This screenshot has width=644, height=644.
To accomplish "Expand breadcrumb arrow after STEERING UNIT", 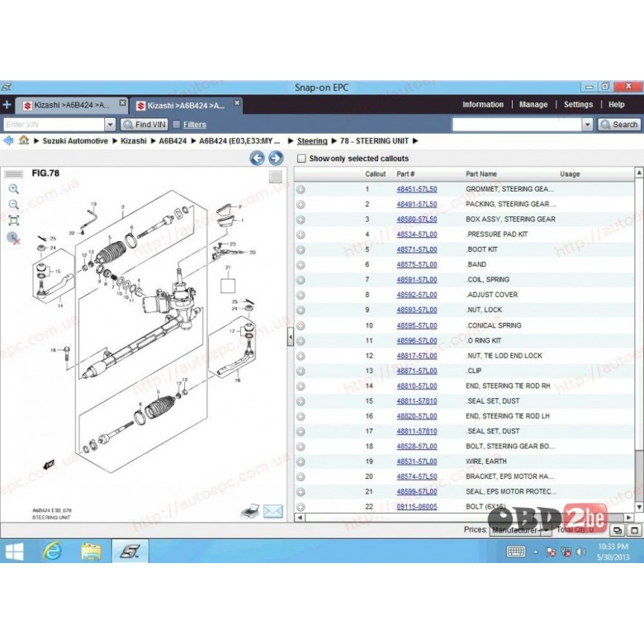I will pyautogui.click(x=415, y=141).
